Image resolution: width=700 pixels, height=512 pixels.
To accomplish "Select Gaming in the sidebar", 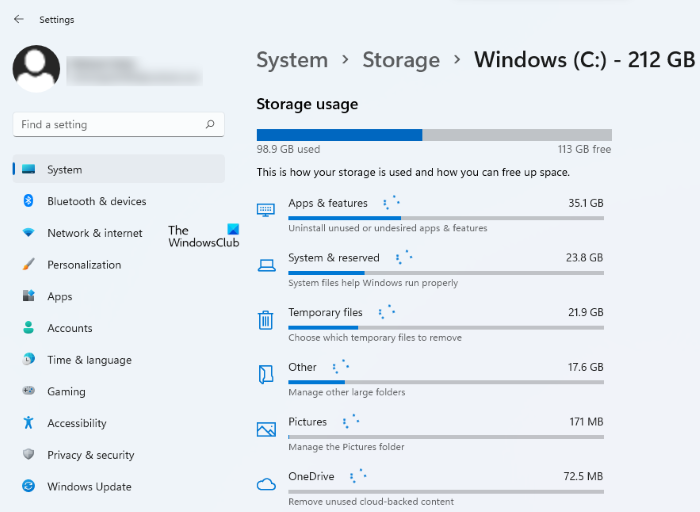I will click(66, 392).
